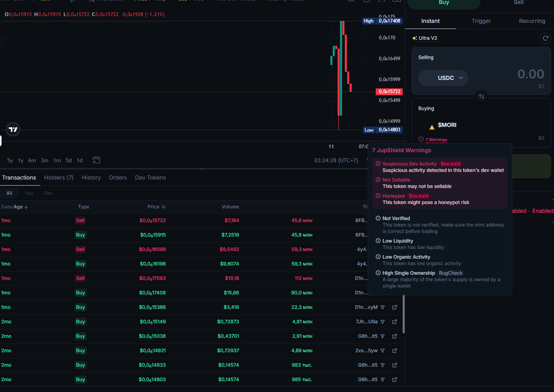Open the Holders (7) tab
The height and width of the screenshot is (392, 554).
(x=59, y=178)
